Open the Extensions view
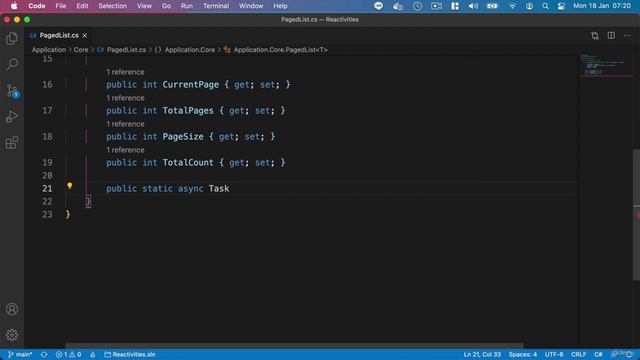Screen dimensions: 640x360 12,143
